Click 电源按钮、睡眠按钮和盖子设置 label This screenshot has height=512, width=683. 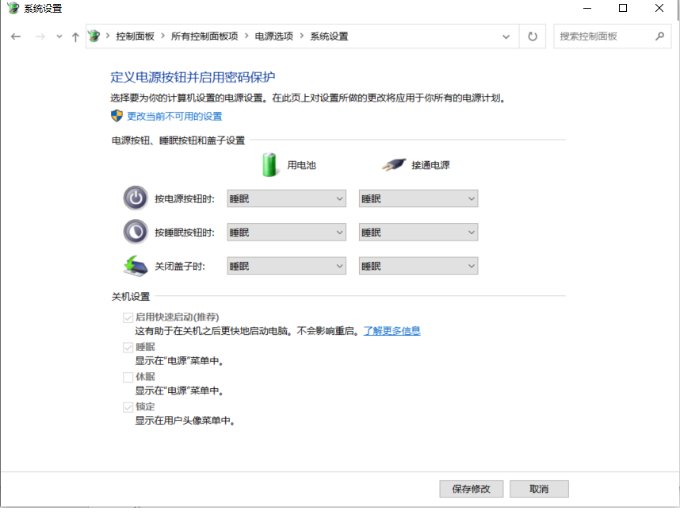coord(178,140)
